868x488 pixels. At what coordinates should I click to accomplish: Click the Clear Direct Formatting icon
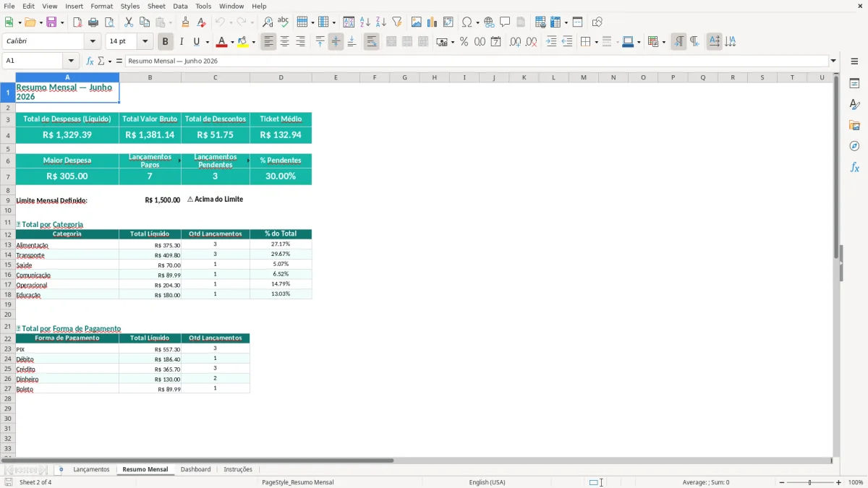[x=201, y=22]
